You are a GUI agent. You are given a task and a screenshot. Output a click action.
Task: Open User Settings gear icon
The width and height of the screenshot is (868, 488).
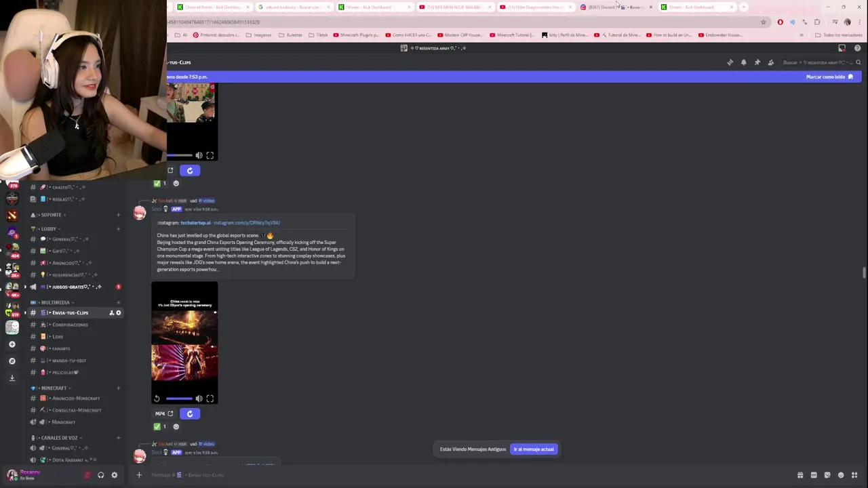coord(114,475)
